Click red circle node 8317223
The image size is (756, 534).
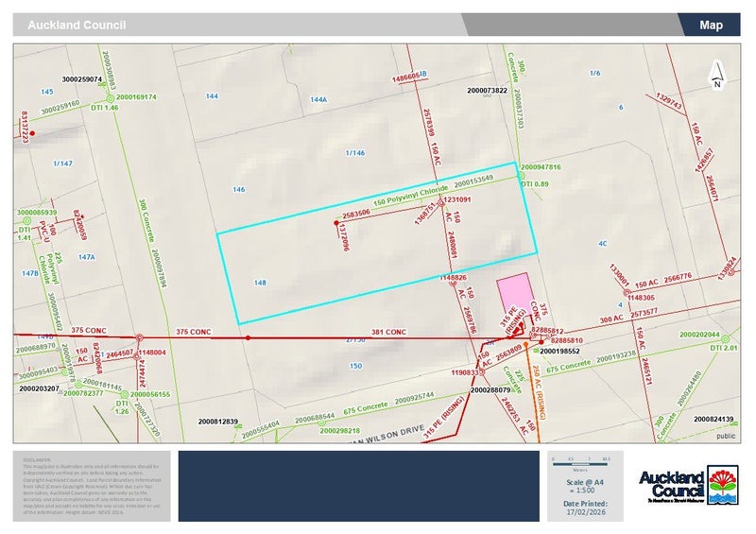click(32, 133)
